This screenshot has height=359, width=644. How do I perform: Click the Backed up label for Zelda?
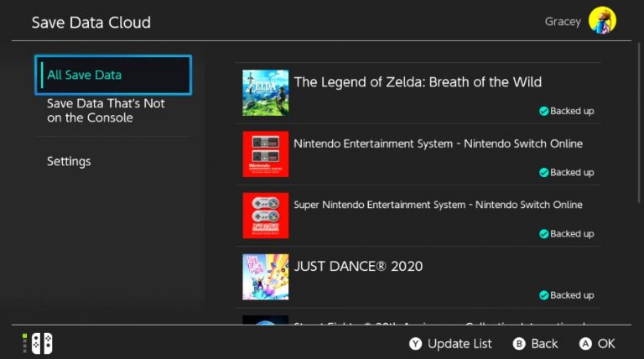tap(572, 111)
